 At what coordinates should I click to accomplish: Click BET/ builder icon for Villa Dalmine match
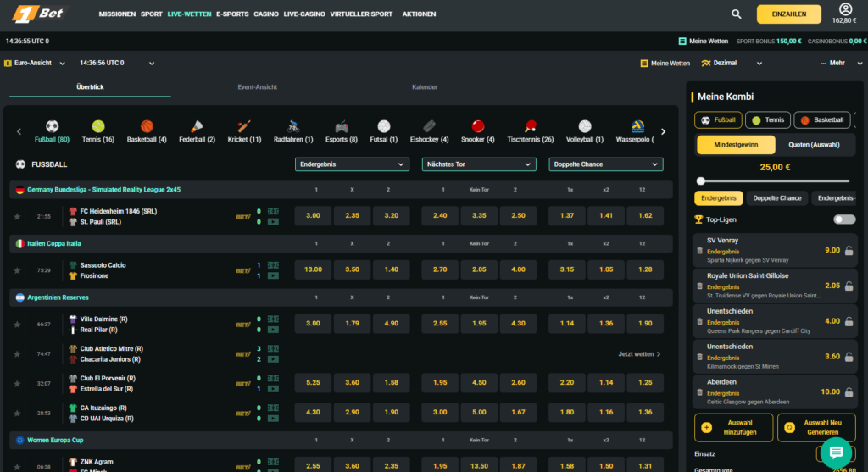pyautogui.click(x=243, y=325)
